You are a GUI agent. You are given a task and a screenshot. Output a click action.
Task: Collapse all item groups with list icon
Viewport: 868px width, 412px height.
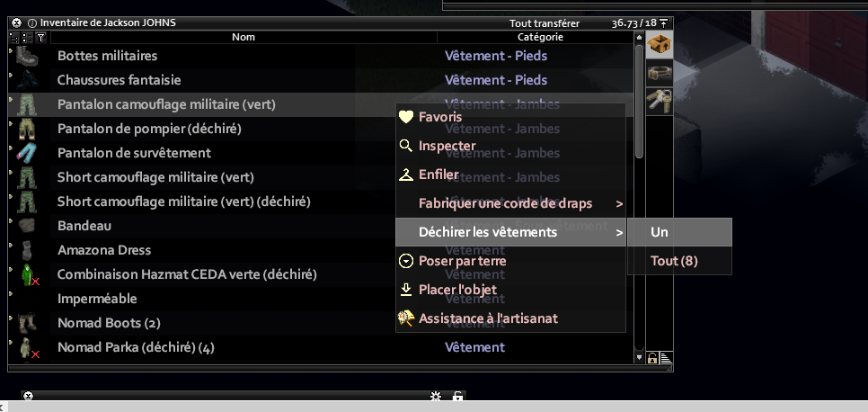click(27, 37)
